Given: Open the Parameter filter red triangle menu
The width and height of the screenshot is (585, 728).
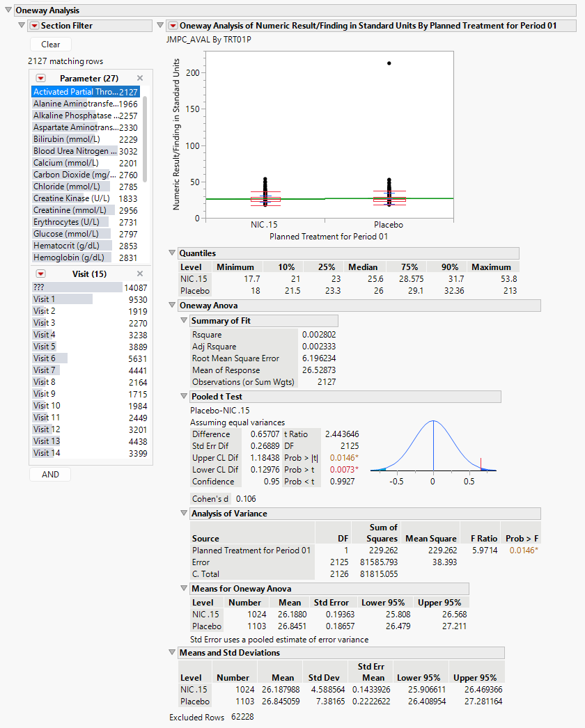Looking at the screenshot, I should [x=40, y=78].
